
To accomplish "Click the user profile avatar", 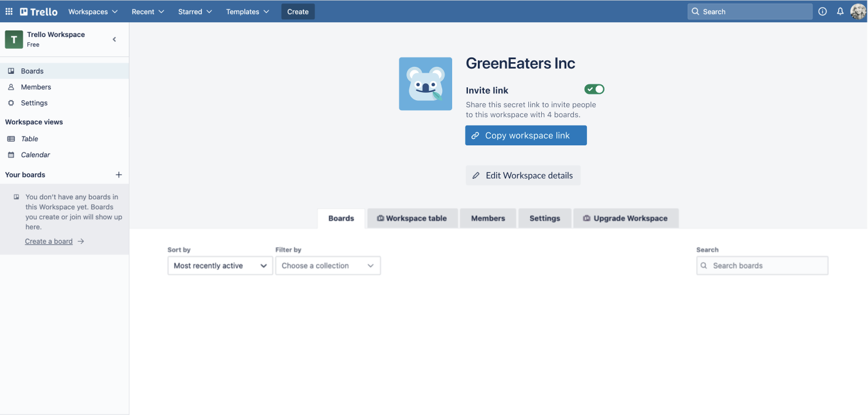I will 857,12.
